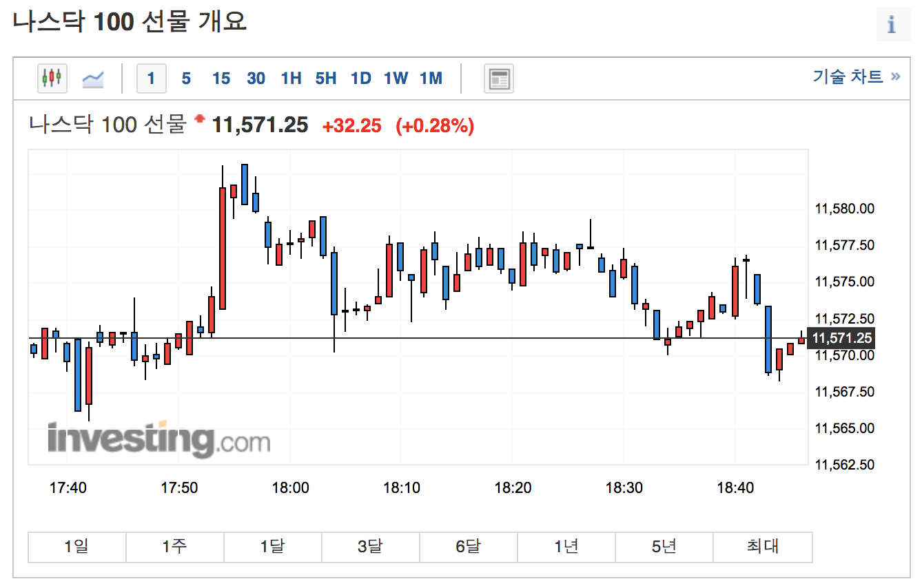Click the 18:30 time axis label
Screen dimensions: 922x588
tap(624, 488)
